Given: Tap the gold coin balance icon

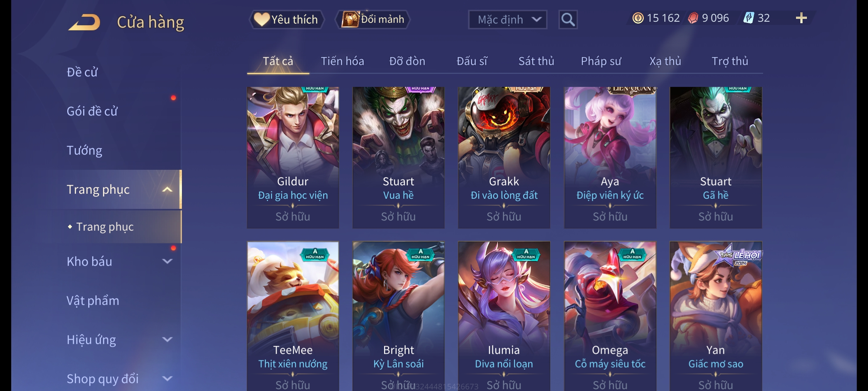Looking at the screenshot, I should 638,18.
